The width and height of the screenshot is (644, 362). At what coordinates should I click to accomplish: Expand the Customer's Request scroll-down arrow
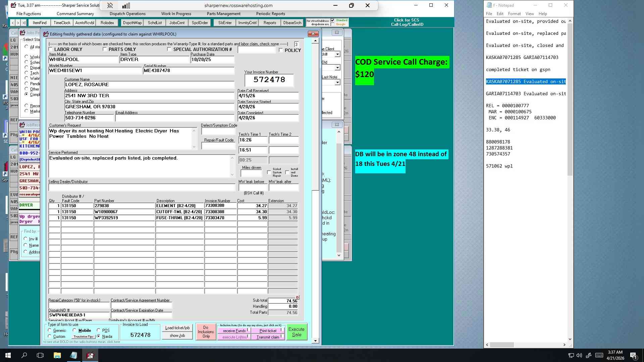pos(194,146)
